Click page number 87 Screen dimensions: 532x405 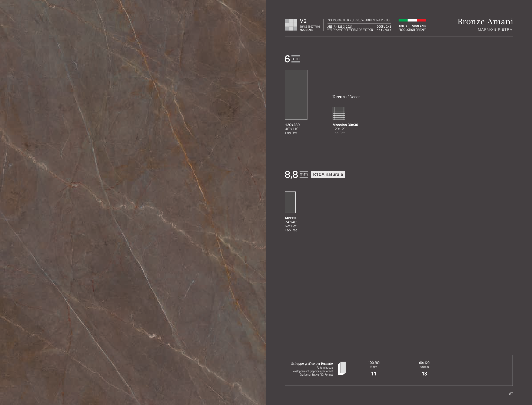click(511, 394)
